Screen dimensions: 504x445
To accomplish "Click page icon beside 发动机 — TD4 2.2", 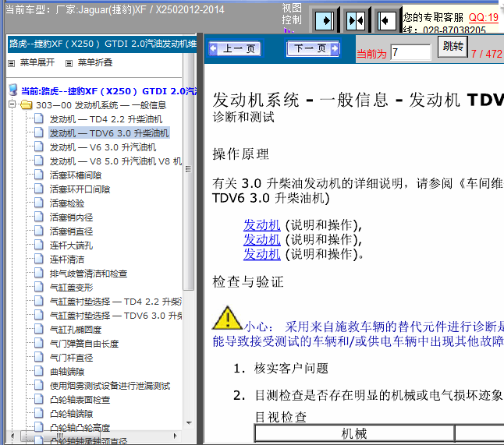I will click(x=39, y=118).
